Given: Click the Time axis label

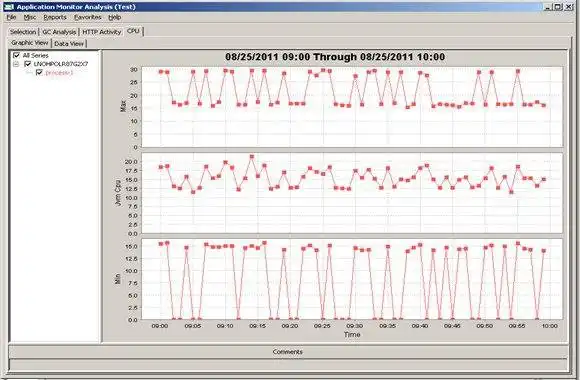Looking at the screenshot, I should 352,334.
